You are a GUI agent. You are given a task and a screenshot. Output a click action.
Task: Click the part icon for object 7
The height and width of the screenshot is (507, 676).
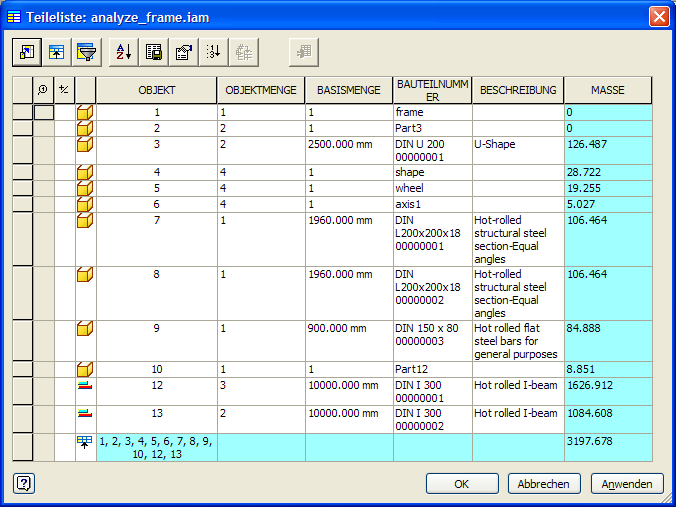pos(85,220)
